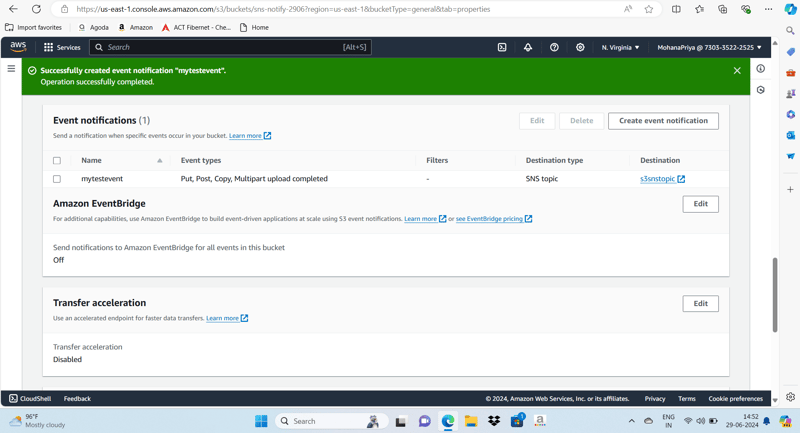
Task: Click the Create event notification button
Action: (663, 121)
